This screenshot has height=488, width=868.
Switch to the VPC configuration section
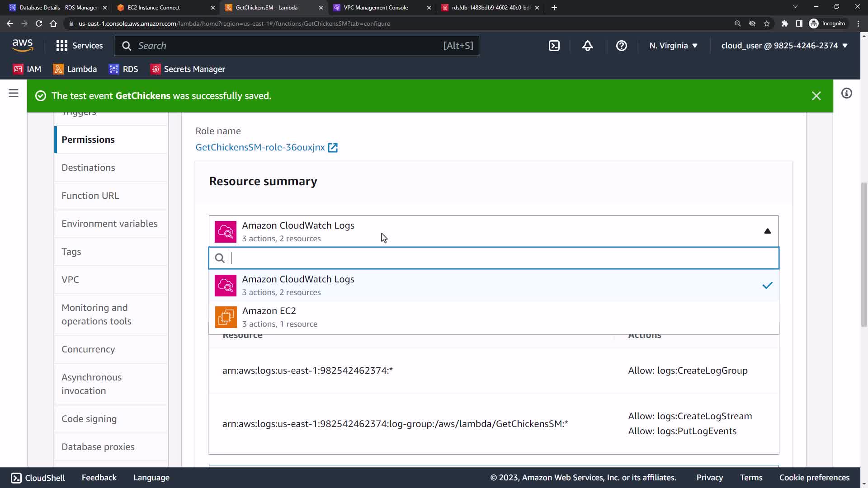(70, 280)
